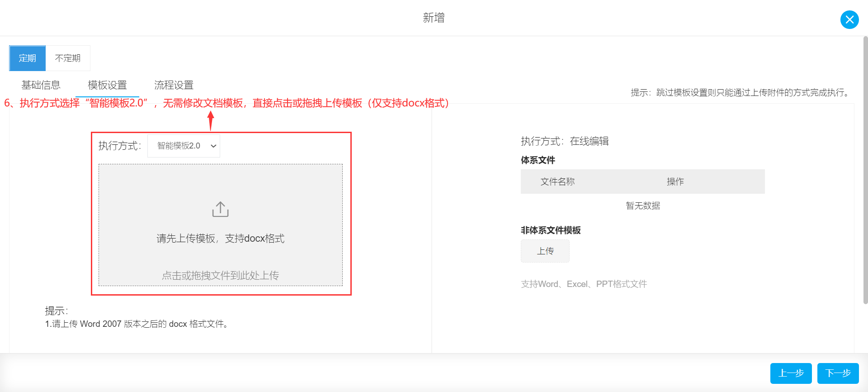Click the 请先上传模板，支持docx格式 text
The image size is (868, 392).
pyautogui.click(x=221, y=239)
